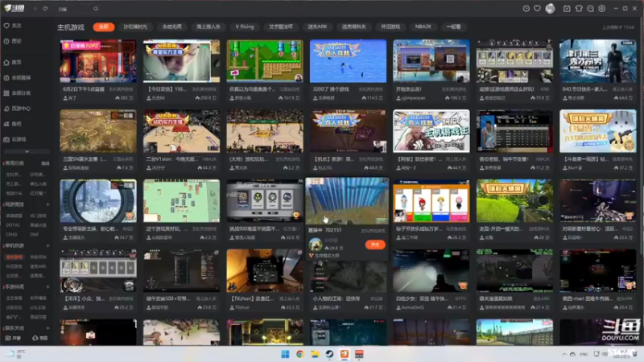The image size is (644, 362).
Task: Open the message bubble icon in the title bar
Action: click(590, 8)
